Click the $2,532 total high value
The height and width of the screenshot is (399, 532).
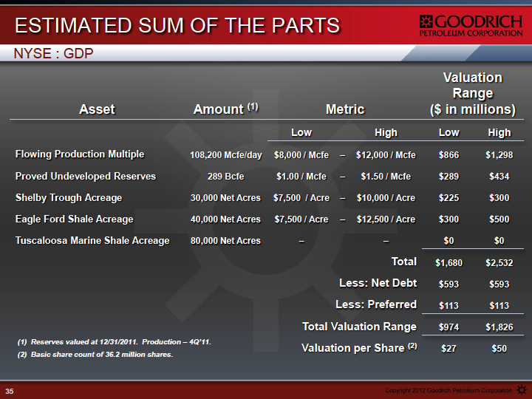(499, 262)
